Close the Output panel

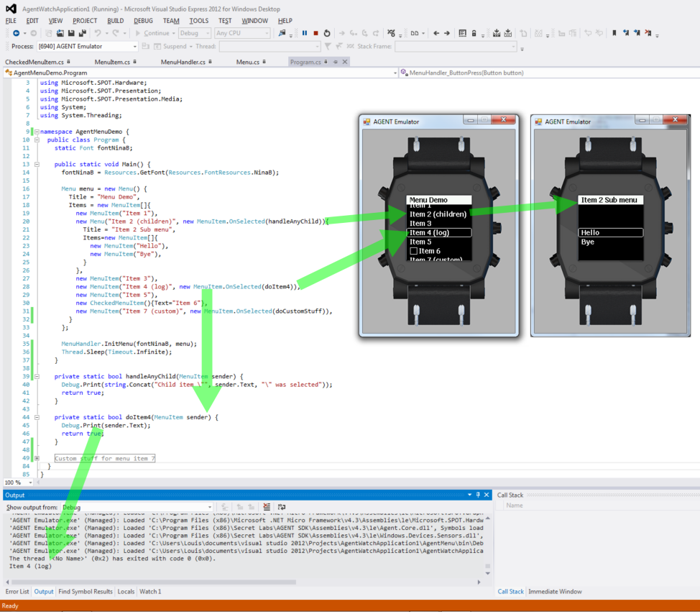click(487, 495)
